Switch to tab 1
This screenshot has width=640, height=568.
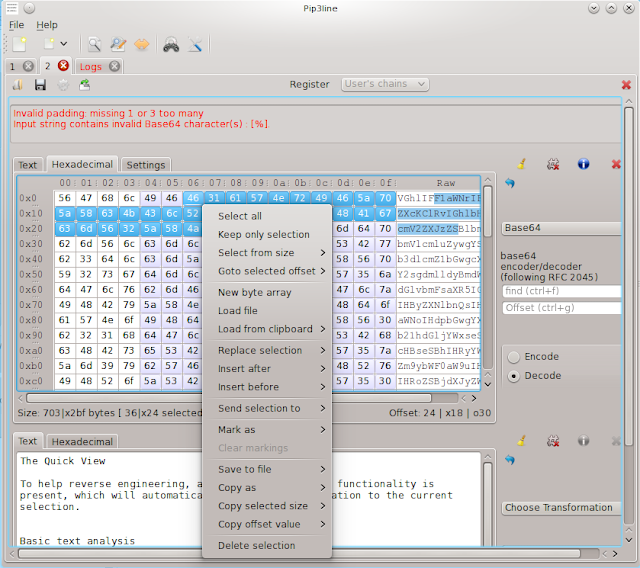(12, 67)
